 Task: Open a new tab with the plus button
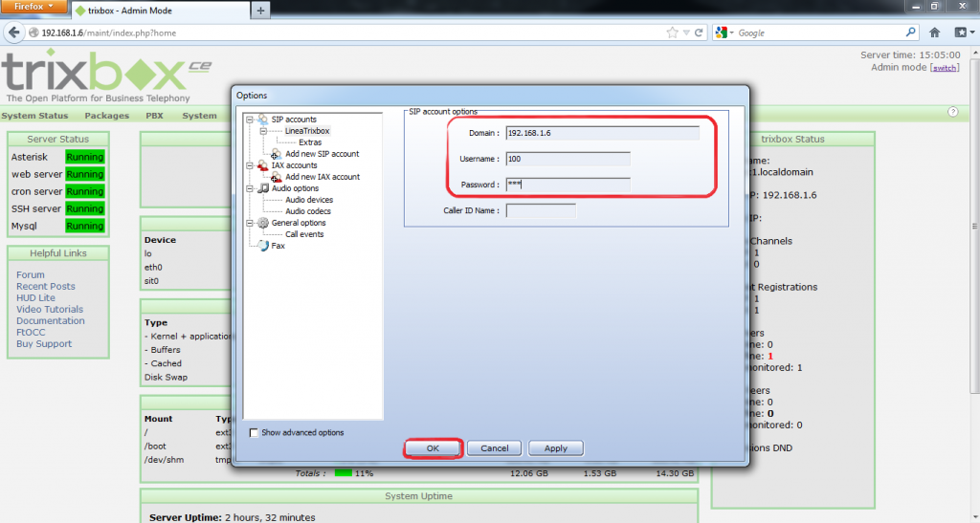point(260,10)
